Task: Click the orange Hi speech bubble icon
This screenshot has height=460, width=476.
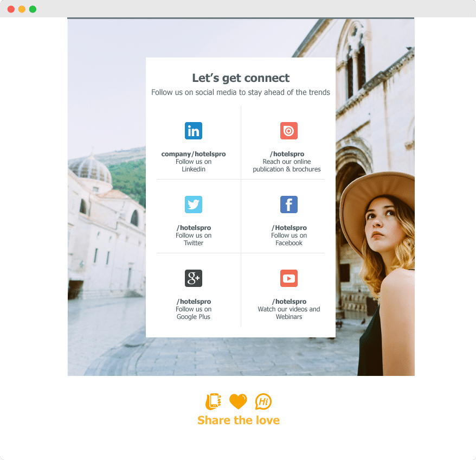Action: tap(263, 401)
